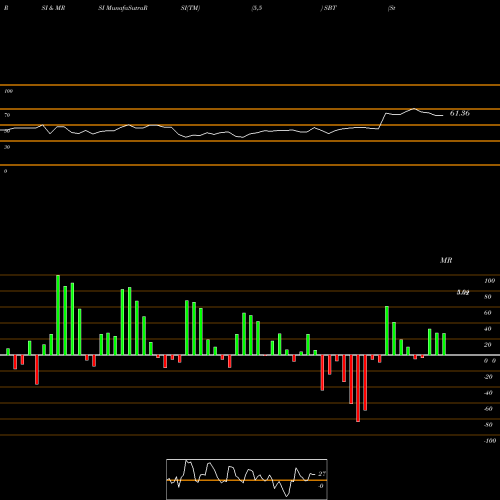The image size is (500, 500).
Task: Click the 70 level label on the RSI axis
Action: tap(7, 115)
